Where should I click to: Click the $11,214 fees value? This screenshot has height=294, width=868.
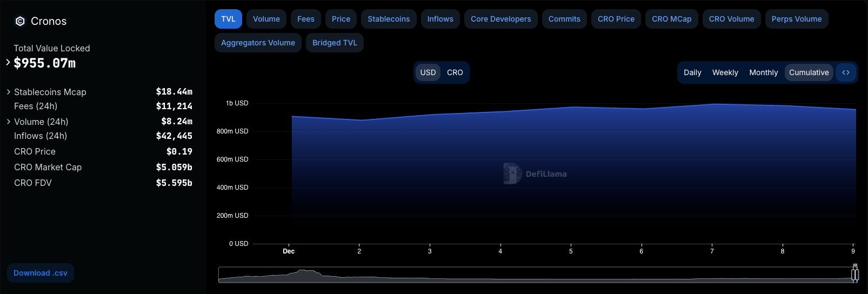174,106
